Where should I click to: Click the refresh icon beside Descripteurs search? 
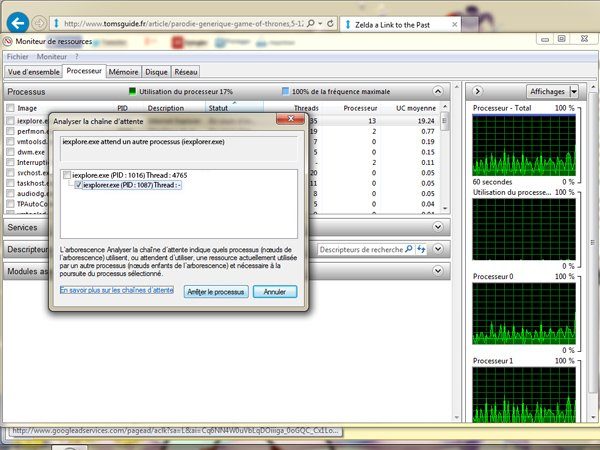[x=421, y=249]
